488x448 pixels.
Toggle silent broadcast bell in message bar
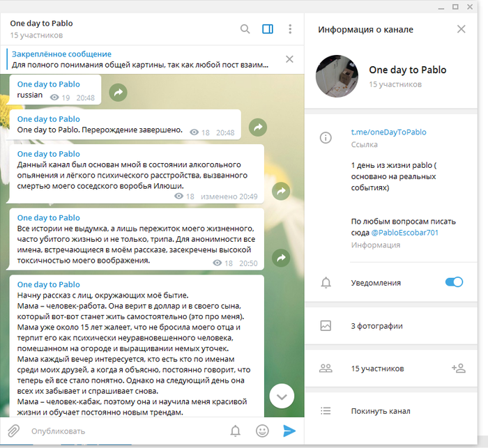[x=236, y=431]
